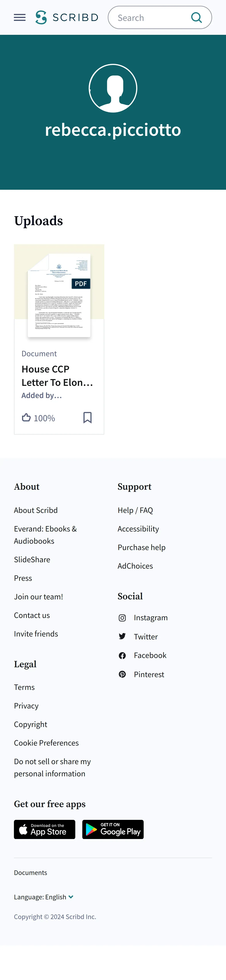226x980 pixels.
Task: Click the search magnifier icon
Action: pyautogui.click(x=196, y=17)
